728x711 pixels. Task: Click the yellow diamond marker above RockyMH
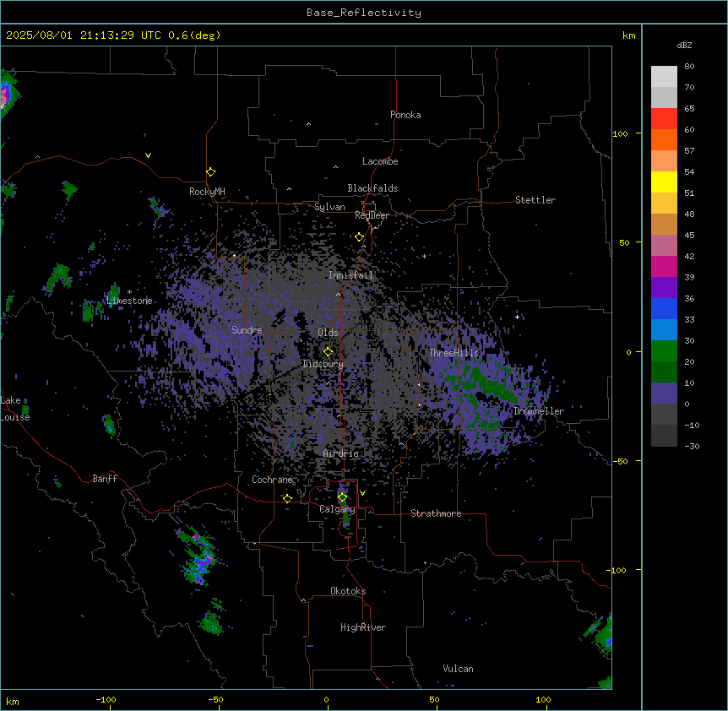click(x=211, y=172)
